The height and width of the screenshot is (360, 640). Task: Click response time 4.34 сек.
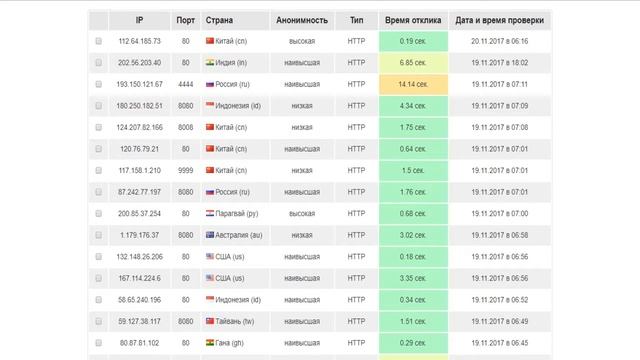click(413, 106)
